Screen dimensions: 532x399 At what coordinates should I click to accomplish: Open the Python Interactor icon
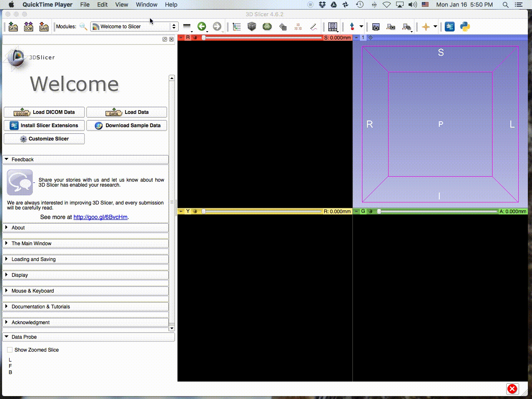(465, 27)
